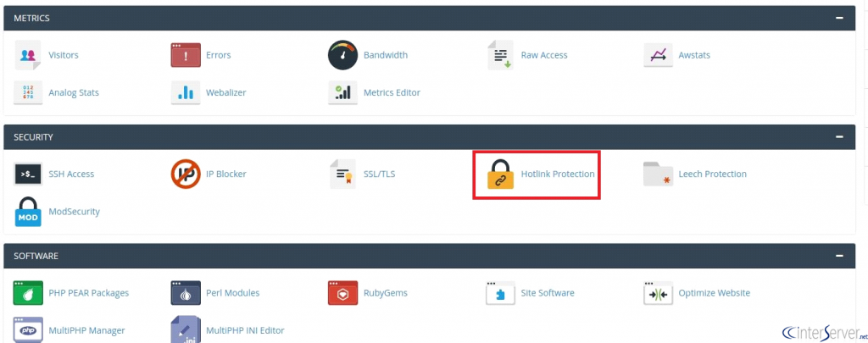Image resolution: width=868 pixels, height=343 pixels.
Task: Click the SSH Access link
Action: [71, 174]
